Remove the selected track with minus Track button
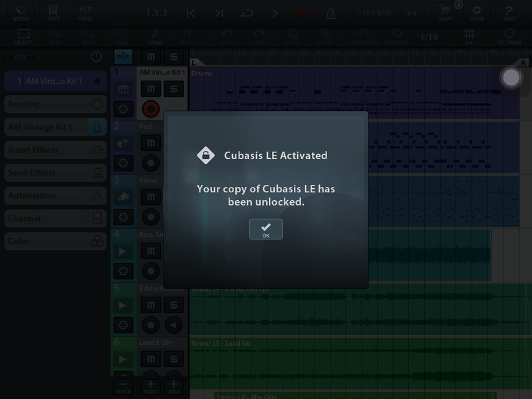The height and width of the screenshot is (399, 532). [x=123, y=387]
